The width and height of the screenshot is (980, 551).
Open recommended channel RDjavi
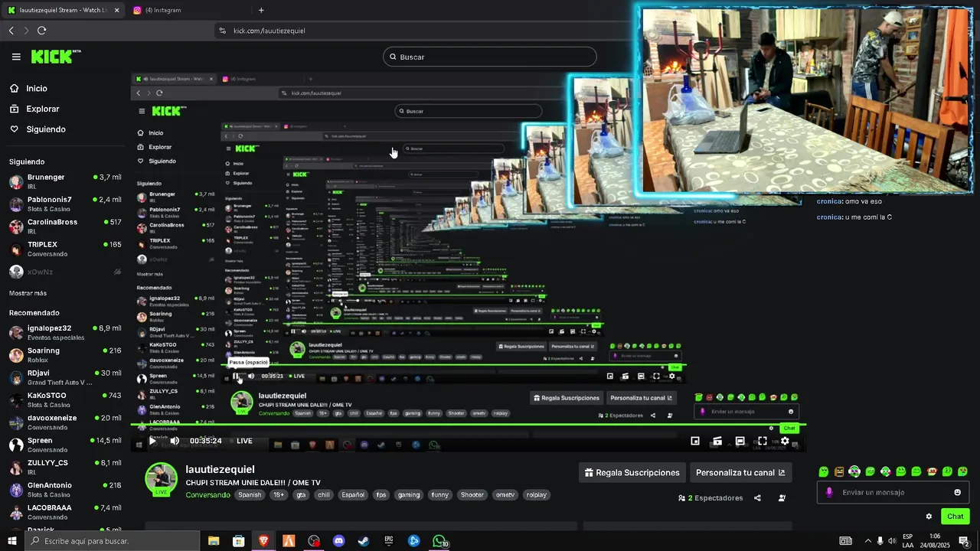tap(65, 377)
